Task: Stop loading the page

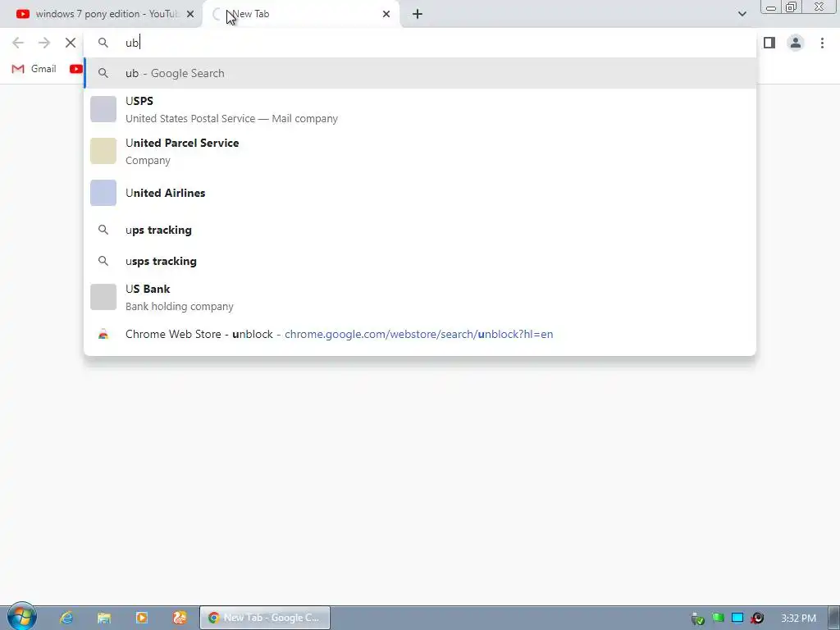Action: pyautogui.click(x=71, y=43)
